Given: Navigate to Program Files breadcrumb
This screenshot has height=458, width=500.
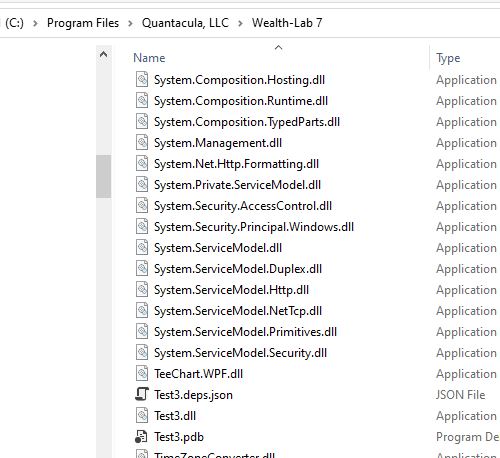Looking at the screenshot, I should point(83,23).
